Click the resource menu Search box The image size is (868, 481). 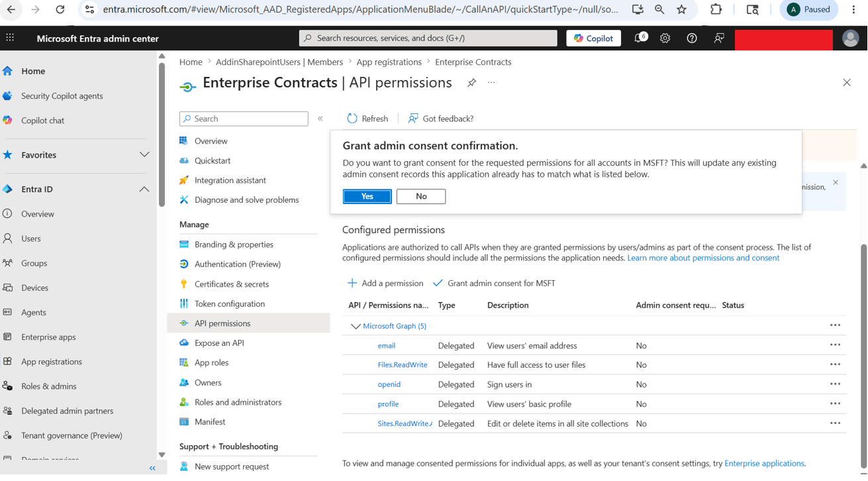tap(244, 119)
